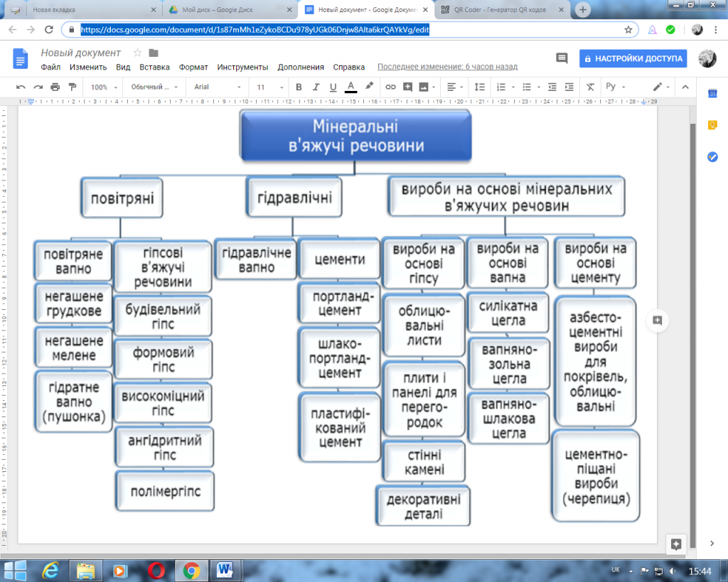Click the clear formatting icon
The height and width of the screenshot is (582, 728).
click(x=590, y=87)
